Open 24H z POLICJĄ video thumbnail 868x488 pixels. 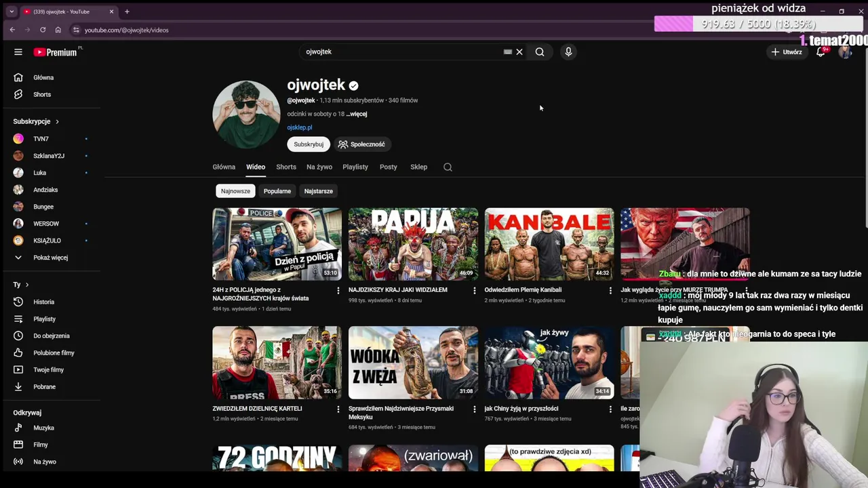[277, 244]
